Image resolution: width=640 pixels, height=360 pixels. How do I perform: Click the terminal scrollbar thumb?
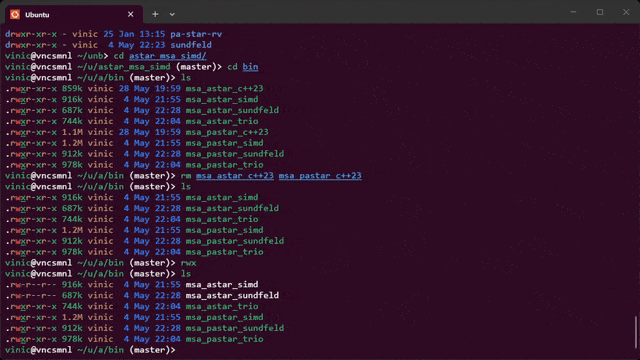636,332
